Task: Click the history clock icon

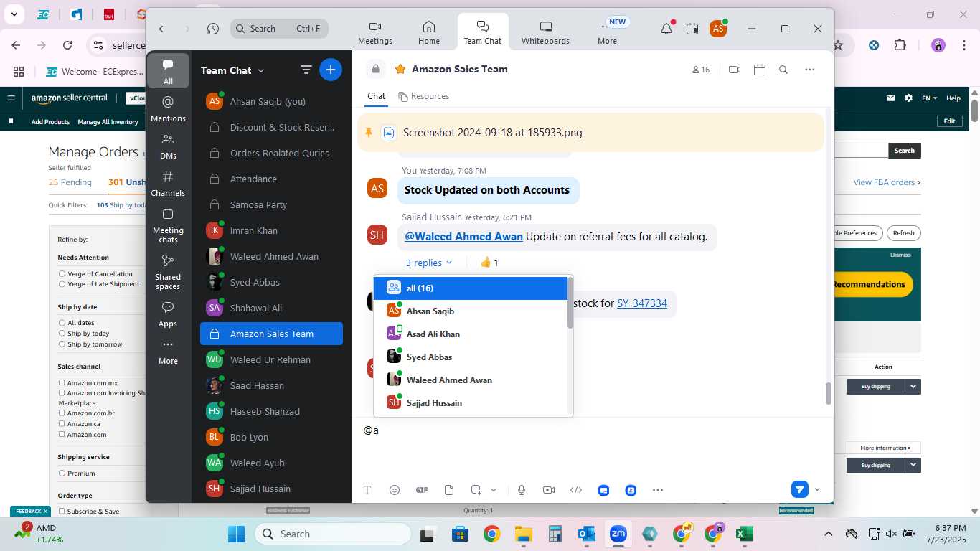Action: (213, 29)
